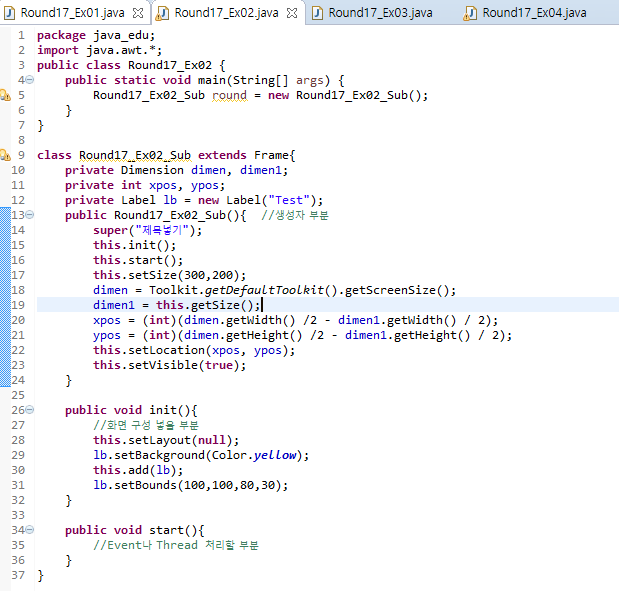Click 'this.add(lb);' on line 30
Screen dimensions: 619x591
click(138, 471)
